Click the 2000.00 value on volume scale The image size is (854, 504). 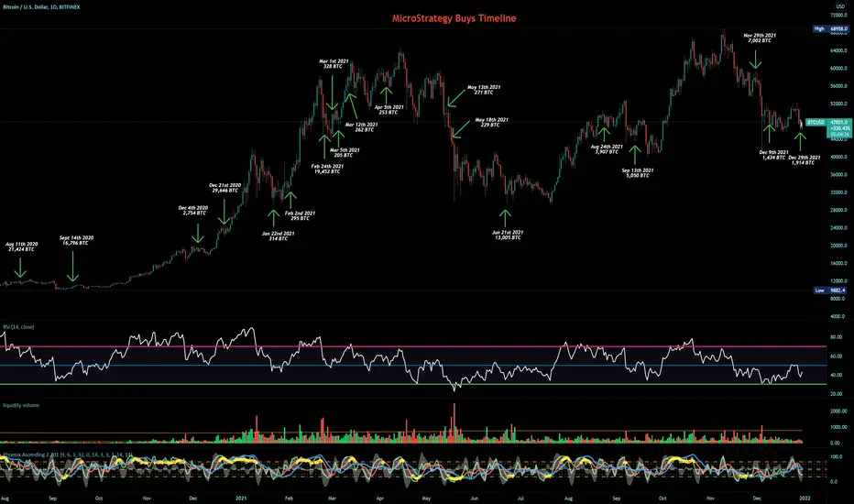coord(838,411)
